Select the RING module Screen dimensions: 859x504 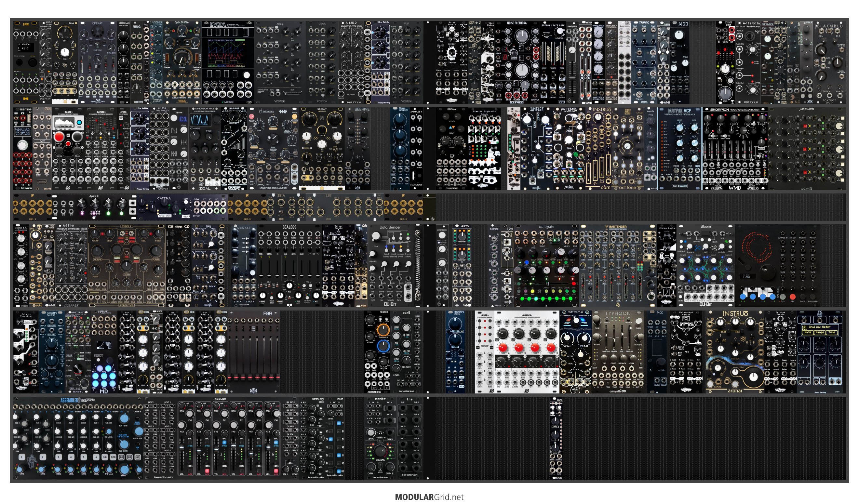point(137,62)
